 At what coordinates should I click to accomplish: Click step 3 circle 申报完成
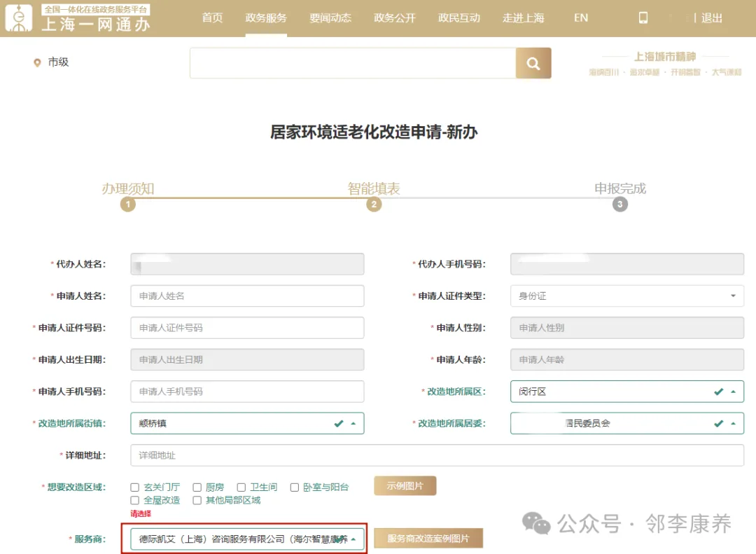tap(620, 204)
